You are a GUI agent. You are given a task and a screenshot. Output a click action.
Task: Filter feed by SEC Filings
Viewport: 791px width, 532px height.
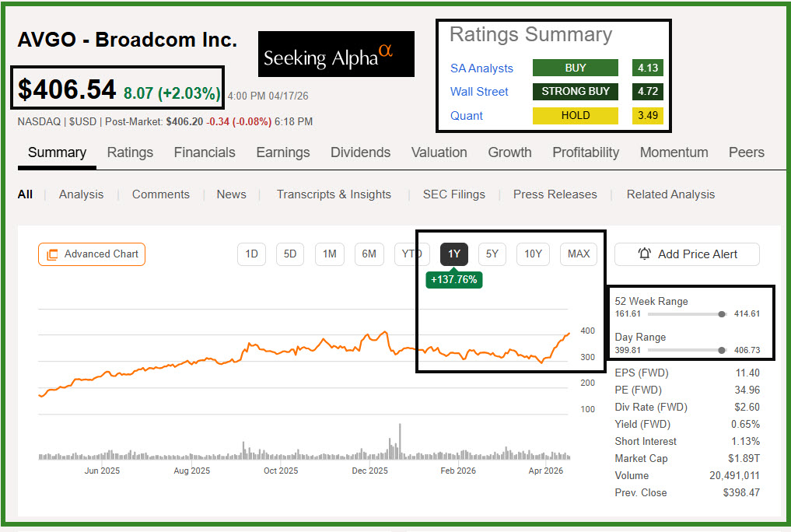pos(453,194)
